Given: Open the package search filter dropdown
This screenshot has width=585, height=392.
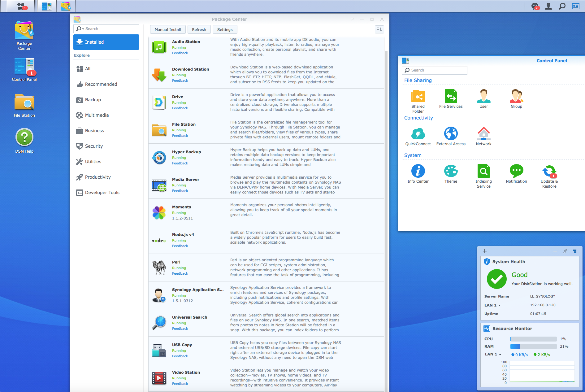Looking at the screenshot, I should coord(80,29).
